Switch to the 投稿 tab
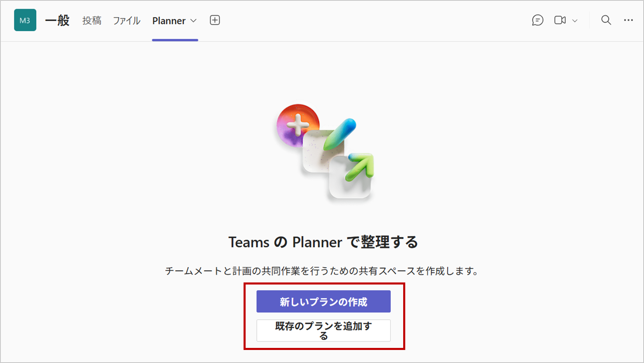The height and width of the screenshot is (363, 644). point(91,21)
